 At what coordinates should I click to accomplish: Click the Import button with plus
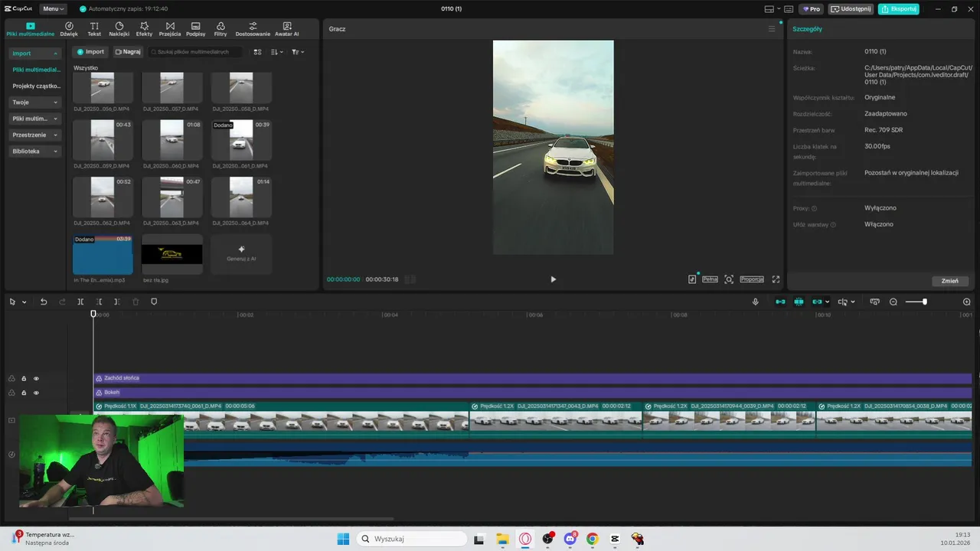(x=90, y=52)
